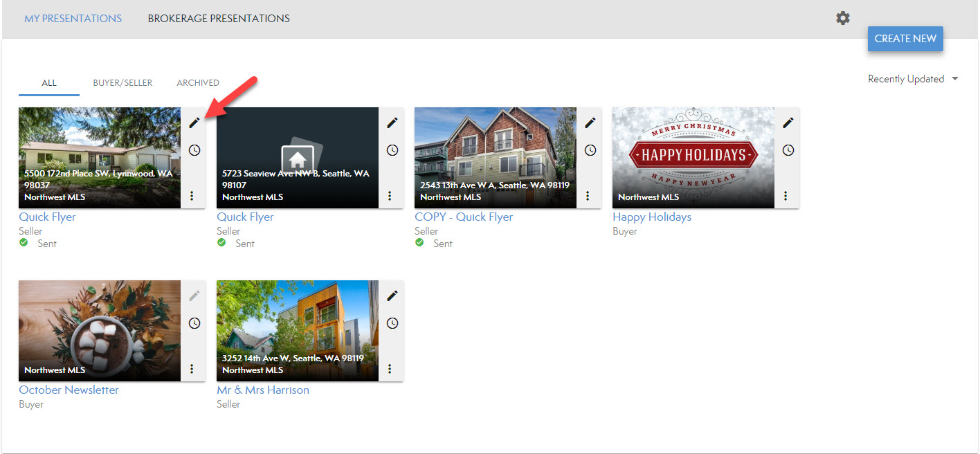Open three-dot menu on Happy Holidays card
This screenshot has height=454, width=980.
(x=786, y=196)
